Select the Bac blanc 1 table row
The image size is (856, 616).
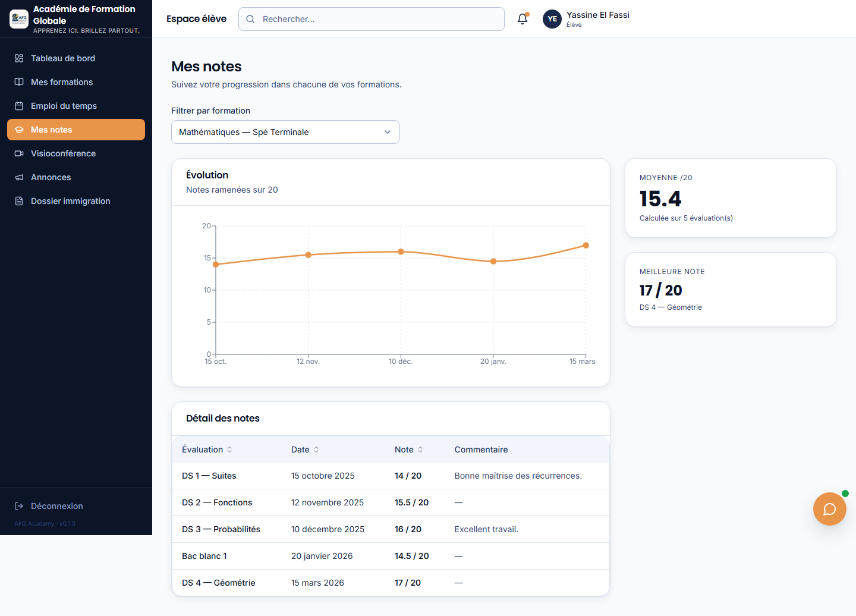point(391,556)
